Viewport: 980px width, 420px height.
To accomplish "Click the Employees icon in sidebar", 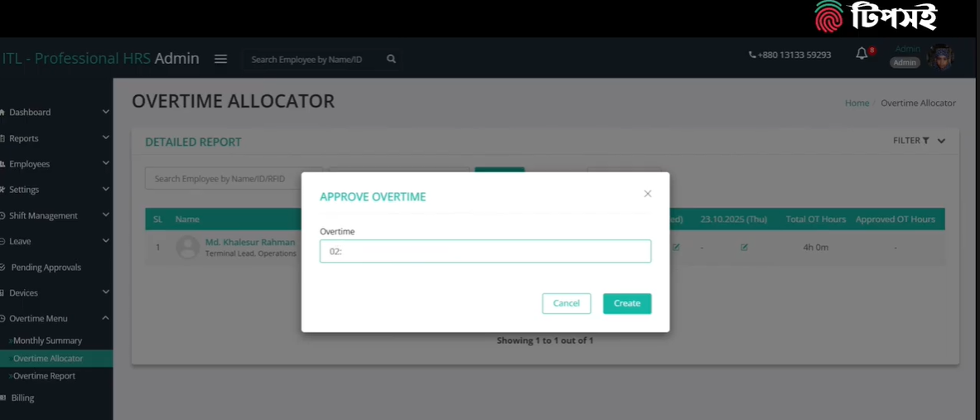I will (2, 164).
